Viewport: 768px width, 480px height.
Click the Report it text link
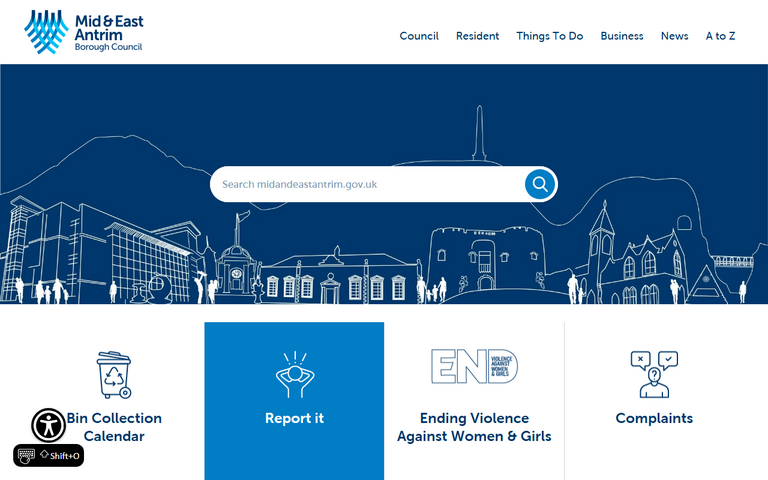point(294,419)
